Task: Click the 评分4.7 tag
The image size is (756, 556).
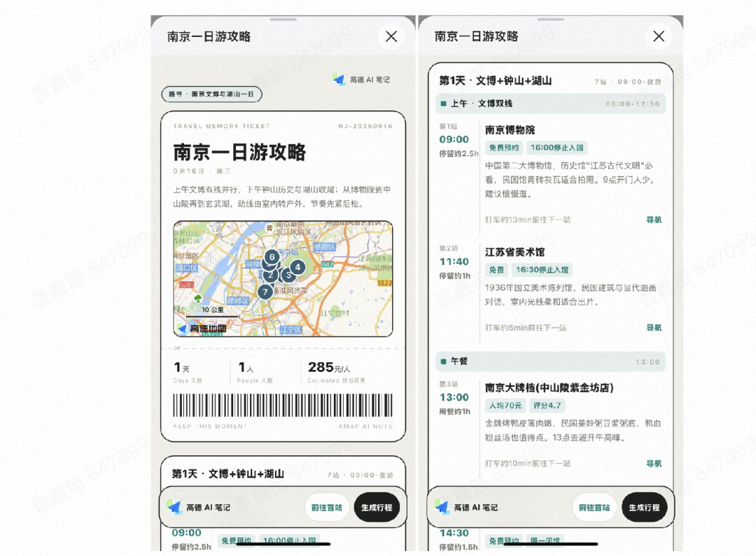Action: [547, 406]
